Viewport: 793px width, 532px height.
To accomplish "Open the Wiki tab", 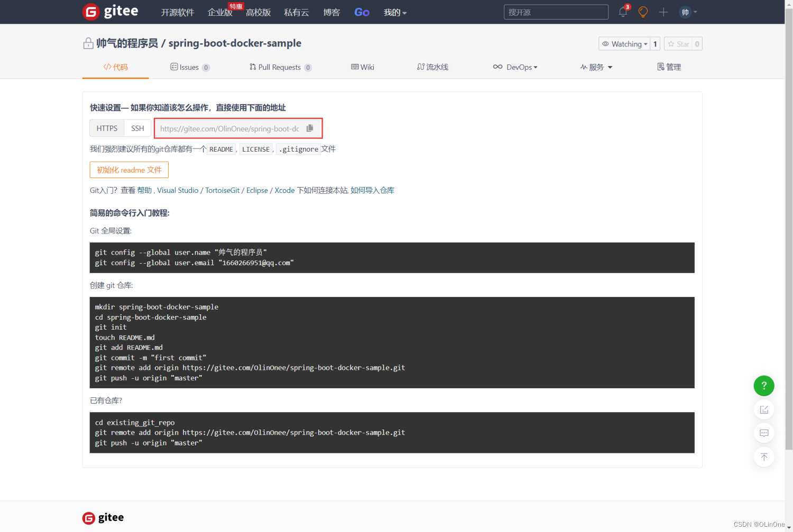I will [363, 67].
